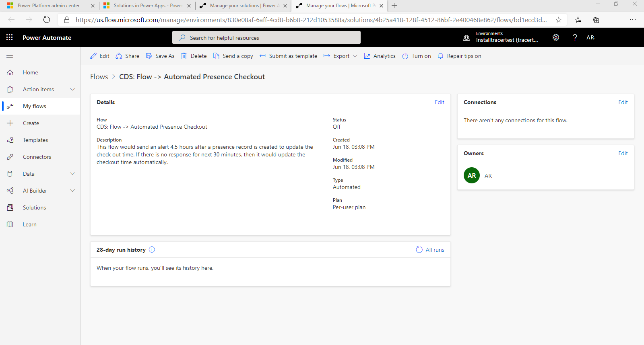The image size is (644, 345).
Task: Click the Share flow toolbar button
Action: (x=128, y=56)
